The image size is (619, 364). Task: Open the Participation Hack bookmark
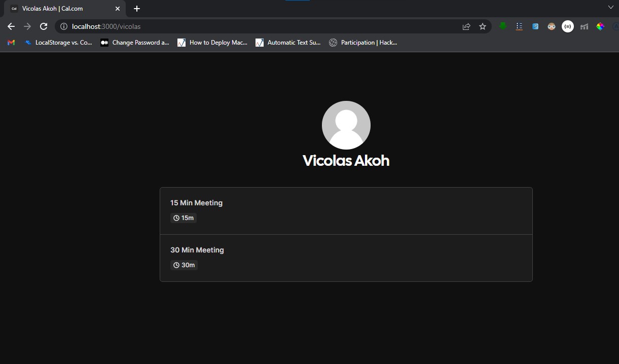pyautogui.click(x=363, y=43)
